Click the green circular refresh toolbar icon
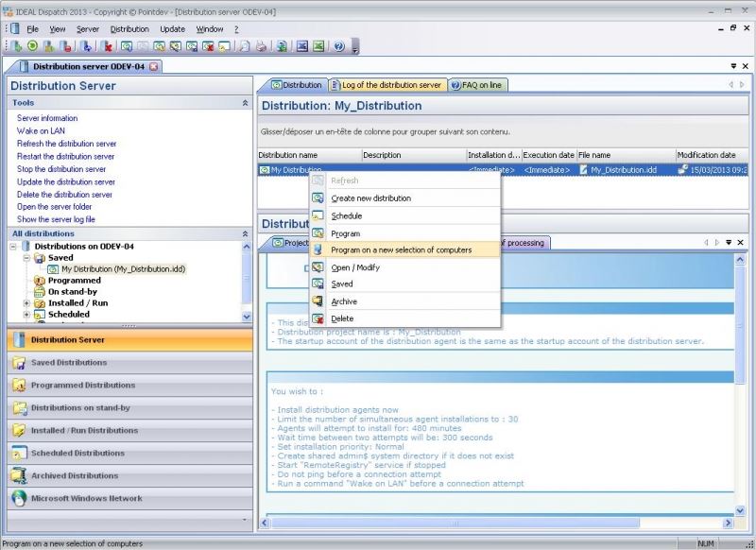The image size is (756, 550). click(33, 45)
